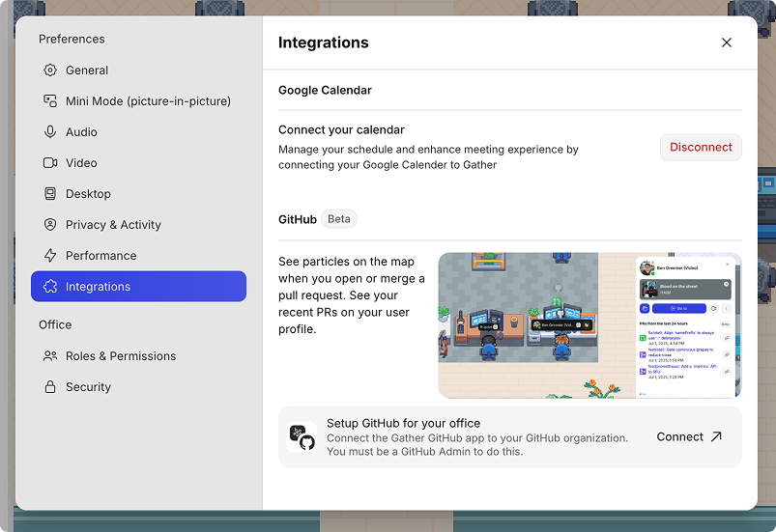Open the Performance settings
The width and height of the screenshot is (776, 532).
tap(138, 256)
